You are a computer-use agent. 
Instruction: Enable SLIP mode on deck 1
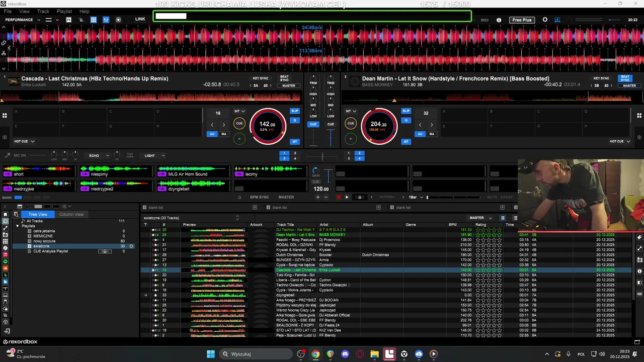coord(295,111)
